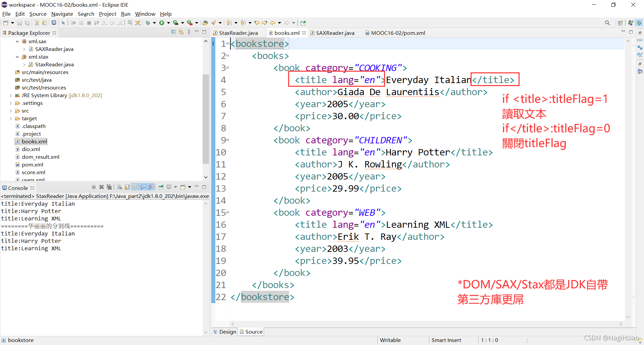The image size is (644, 345).
Task: Click Last Edit Location toolbar icon
Action: [257, 23]
